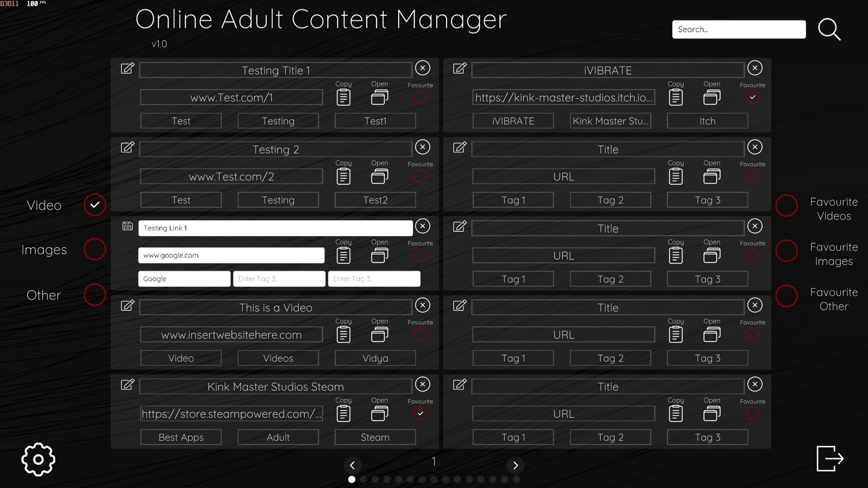Open settings via the gear icon
The width and height of the screenshot is (868, 488).
[x=38, y=459]
